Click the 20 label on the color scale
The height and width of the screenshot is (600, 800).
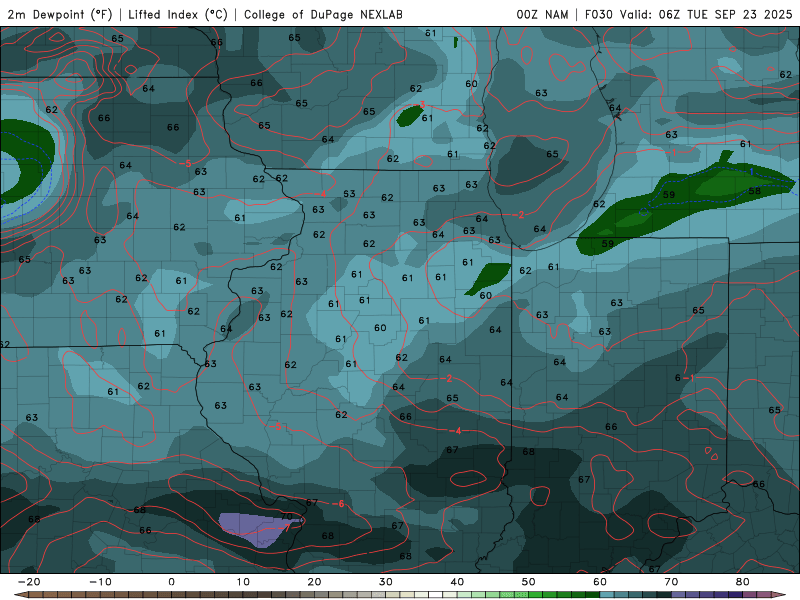[x=314, y=582]
